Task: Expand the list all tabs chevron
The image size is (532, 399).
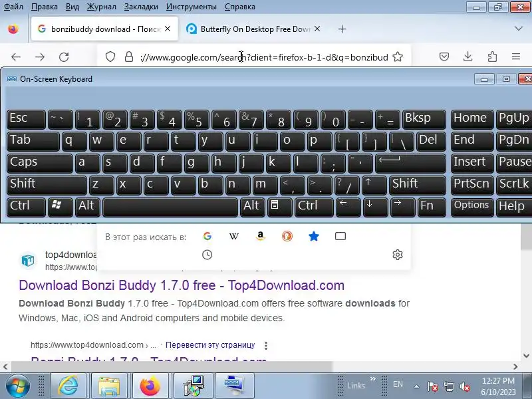Action: (519, 29)
